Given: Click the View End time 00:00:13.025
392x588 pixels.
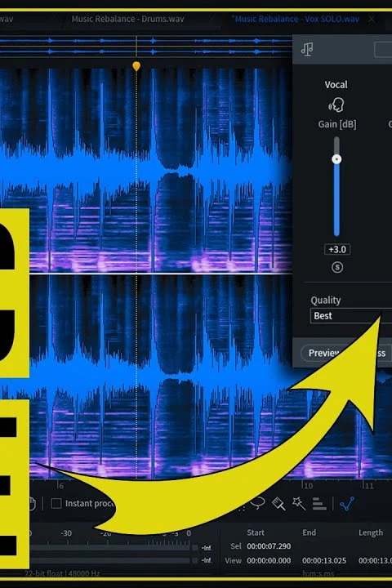Looking at the screenshot, I should pyautogui.click(x=324, y=560).
